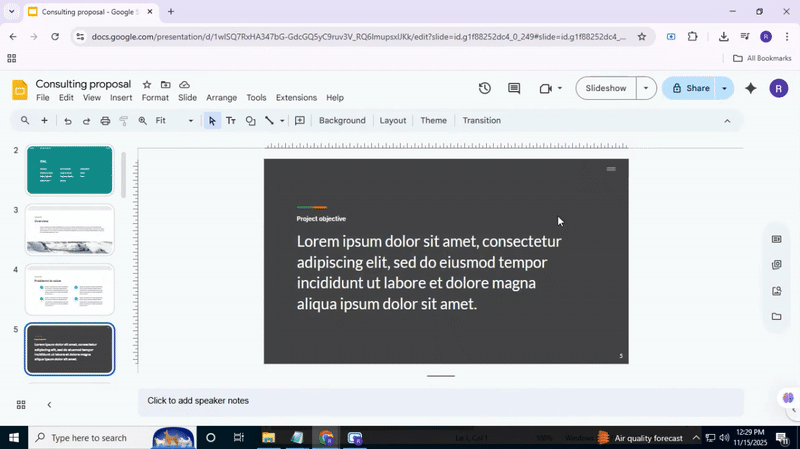This screenshot has height=449, width=800.
Task: Click the Paint format roller icon
Action: click(x=124, y=121)
